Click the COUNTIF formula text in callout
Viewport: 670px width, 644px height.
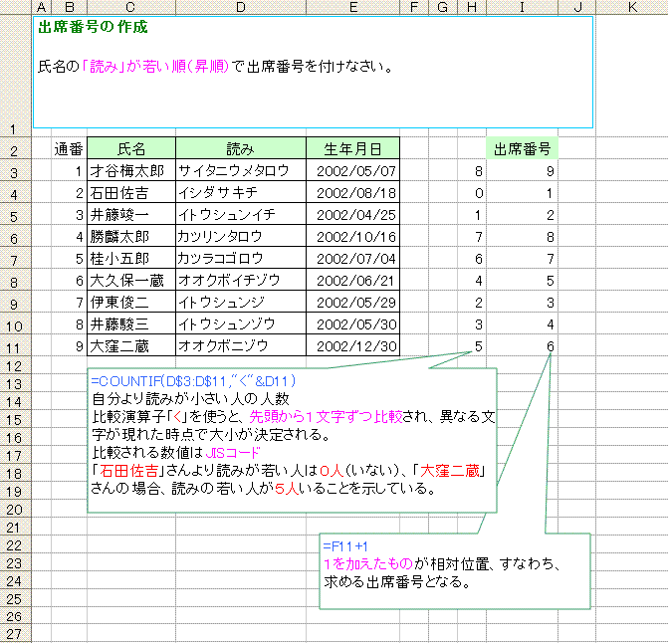[x=193, y=381]
